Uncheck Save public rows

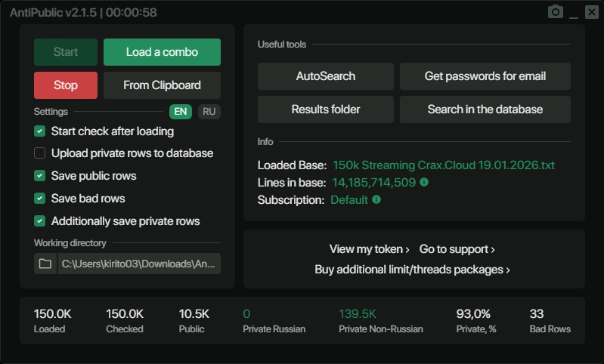click(40, 176)
